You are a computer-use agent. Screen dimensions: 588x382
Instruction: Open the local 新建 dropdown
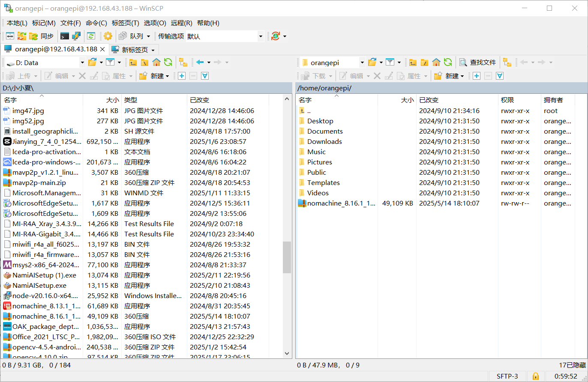click(154, 76)
